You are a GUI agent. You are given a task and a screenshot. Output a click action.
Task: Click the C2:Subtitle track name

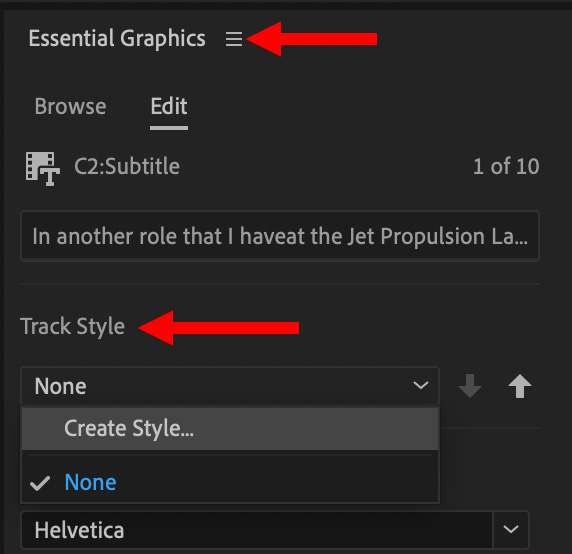coord(127,167)
